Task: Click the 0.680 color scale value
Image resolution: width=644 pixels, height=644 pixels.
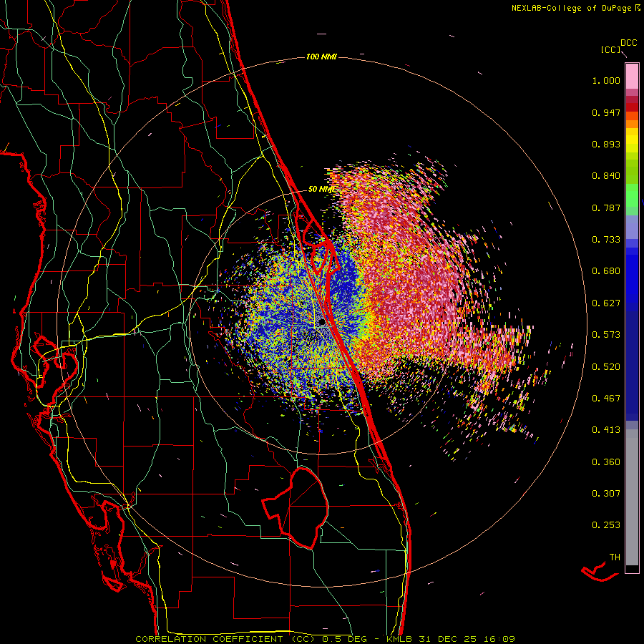Action: tap(606, 271)
